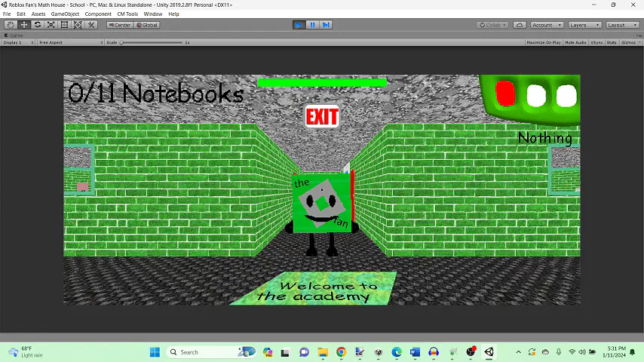
Task: Select the Rect transform tool
Action: pos(65,25)
